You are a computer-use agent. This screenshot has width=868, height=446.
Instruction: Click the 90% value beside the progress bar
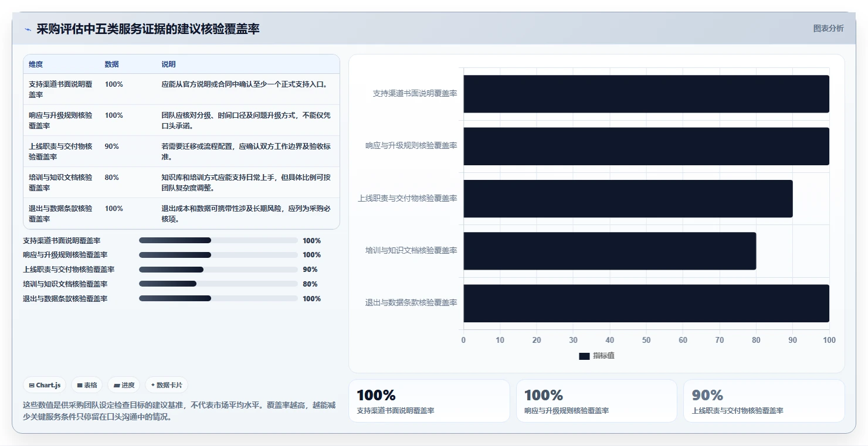point(310,270)
